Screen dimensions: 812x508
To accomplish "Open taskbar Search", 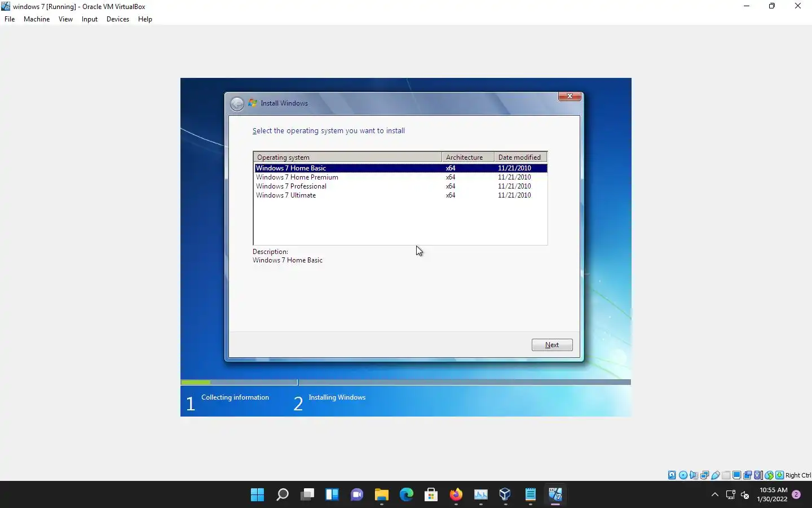I will (x=283, y=494).
